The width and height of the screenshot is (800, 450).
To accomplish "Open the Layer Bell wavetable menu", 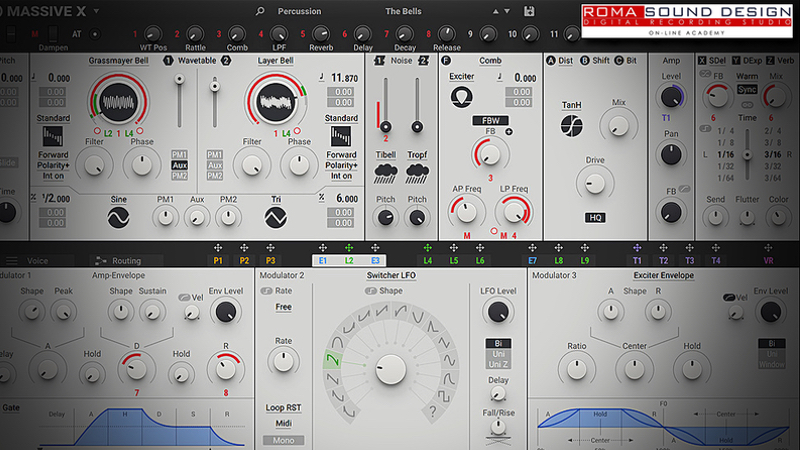I will tap(276, 60).
